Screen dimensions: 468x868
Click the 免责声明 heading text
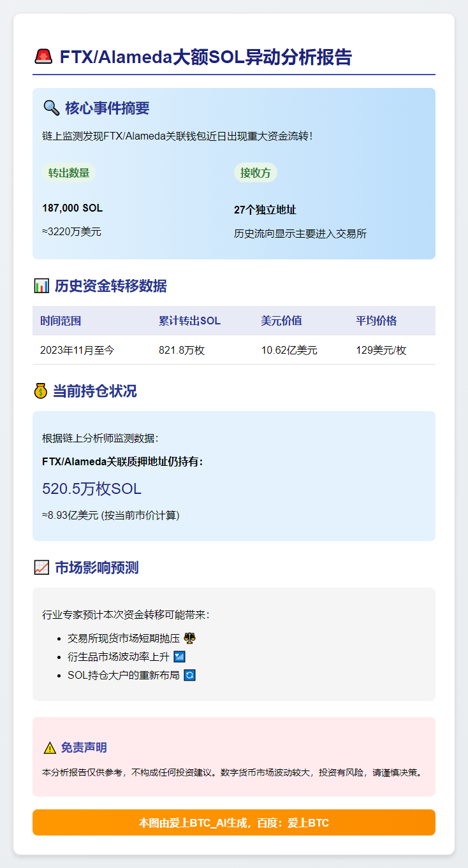coord(84,748)
